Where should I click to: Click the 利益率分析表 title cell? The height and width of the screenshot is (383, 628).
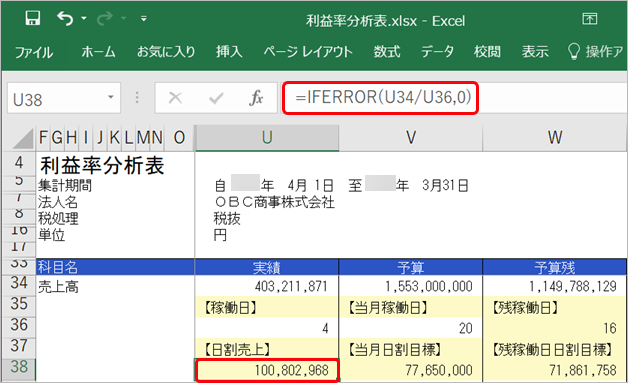(x=102, y=165)
